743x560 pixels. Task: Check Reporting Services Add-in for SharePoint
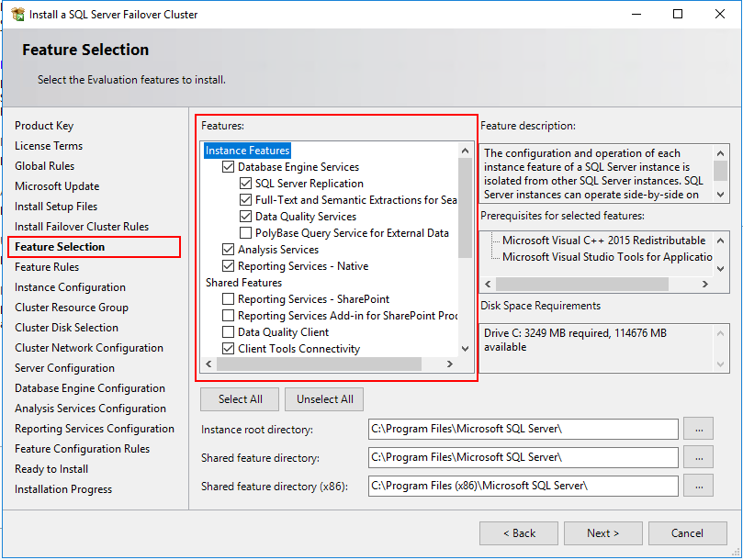pyautogui.click(x=229, y=316)
